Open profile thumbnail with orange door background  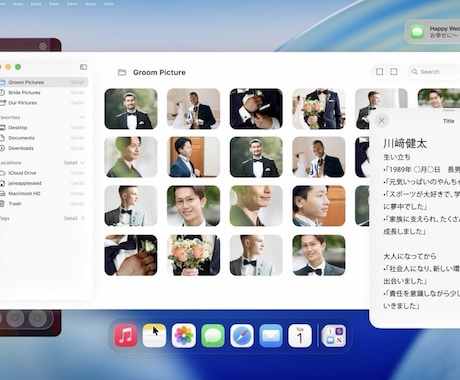click(319, 206)
